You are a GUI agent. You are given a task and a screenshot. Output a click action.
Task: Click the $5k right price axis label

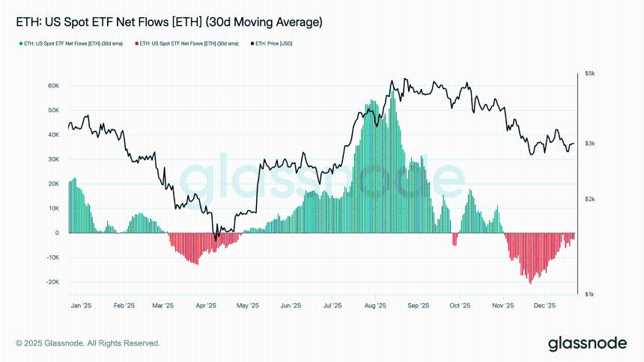coord(590,73)
